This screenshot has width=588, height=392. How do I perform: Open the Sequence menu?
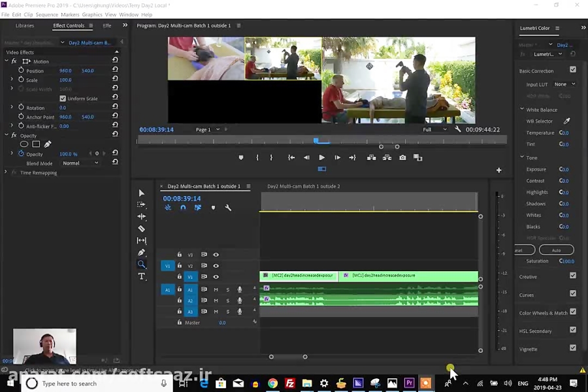click(46, 14)
